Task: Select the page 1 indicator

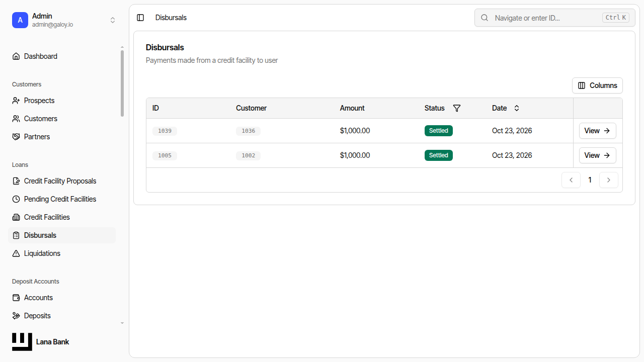Action: coord(590,180)
